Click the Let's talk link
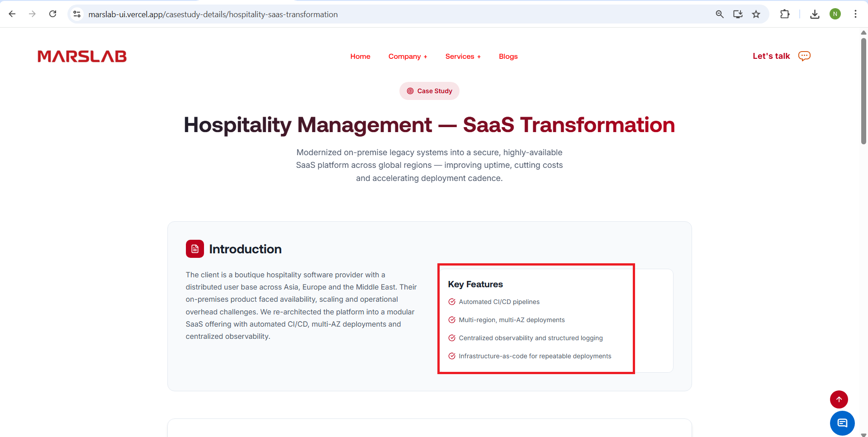 point(771,56)
